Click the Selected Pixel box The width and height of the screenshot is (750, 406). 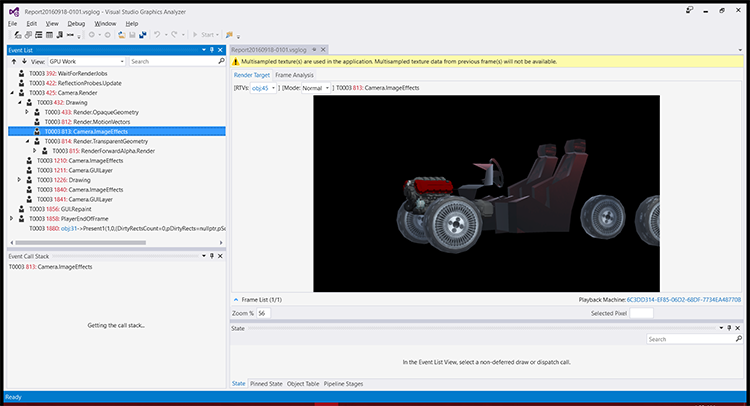click(x=641, y=313)
